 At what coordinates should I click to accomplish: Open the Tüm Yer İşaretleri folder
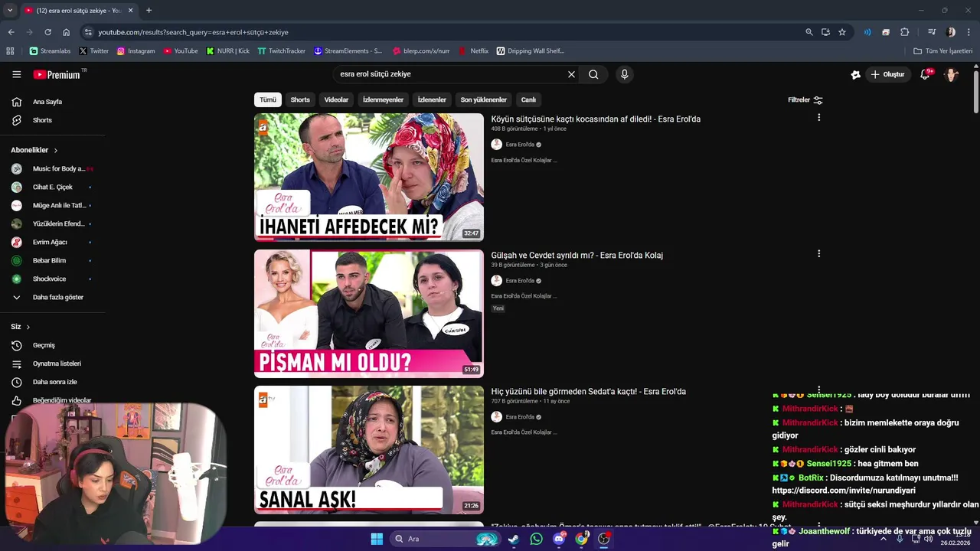pos(943,51)
